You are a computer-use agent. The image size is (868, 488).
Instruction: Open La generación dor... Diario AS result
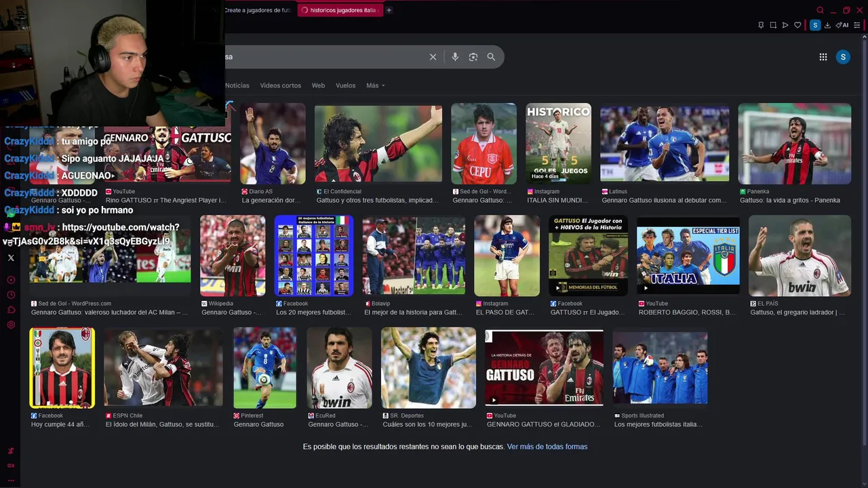271,200
